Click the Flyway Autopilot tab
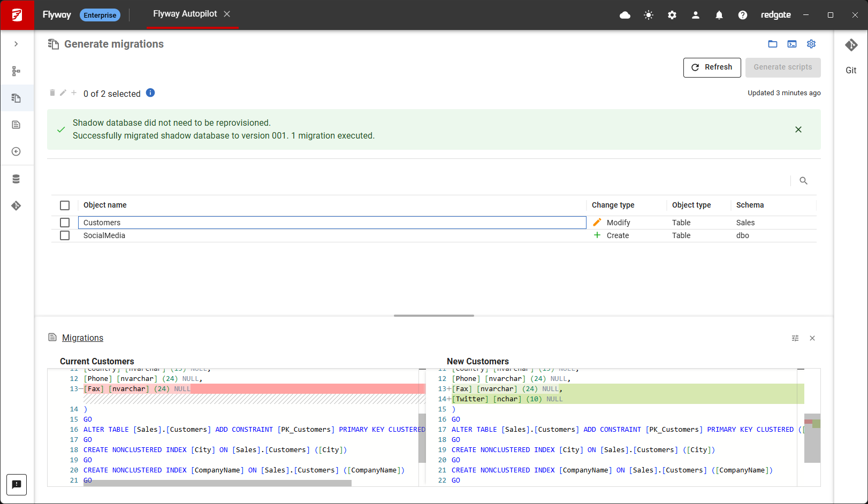The width and height of the screenshot is (868, 504). click(185, 14)
